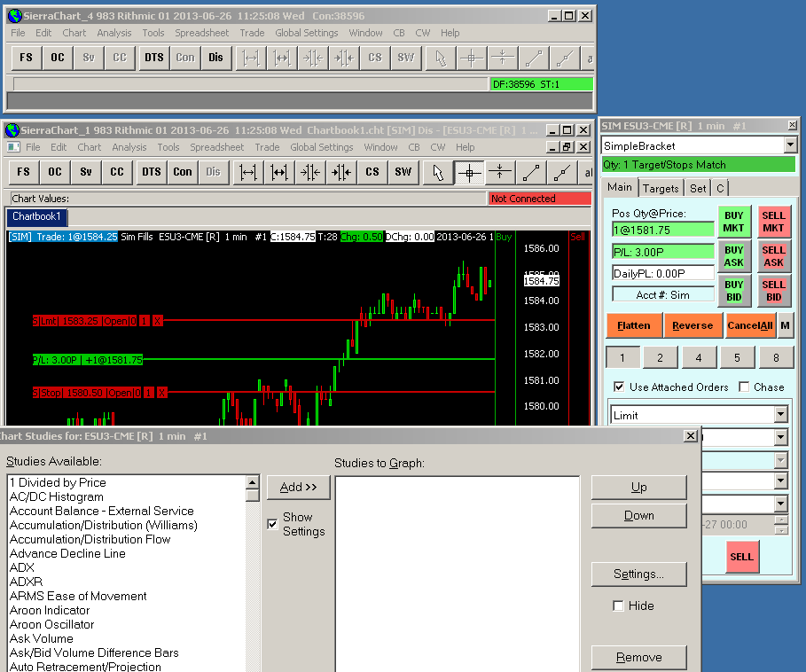Viewport: 806px width, 672px height.
Task: Open Global Settings menu in SierraChart_4
Action: pos(307,33)
